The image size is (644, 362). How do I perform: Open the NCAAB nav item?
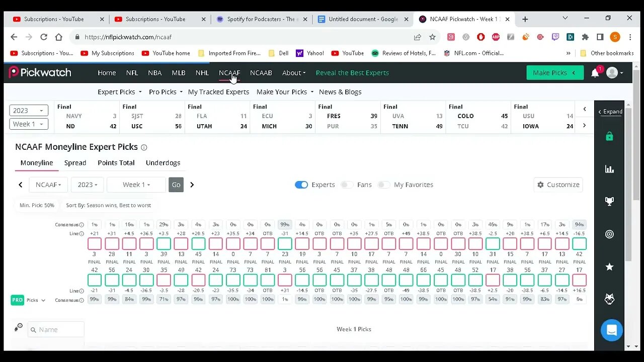click(x=261, y=73)
